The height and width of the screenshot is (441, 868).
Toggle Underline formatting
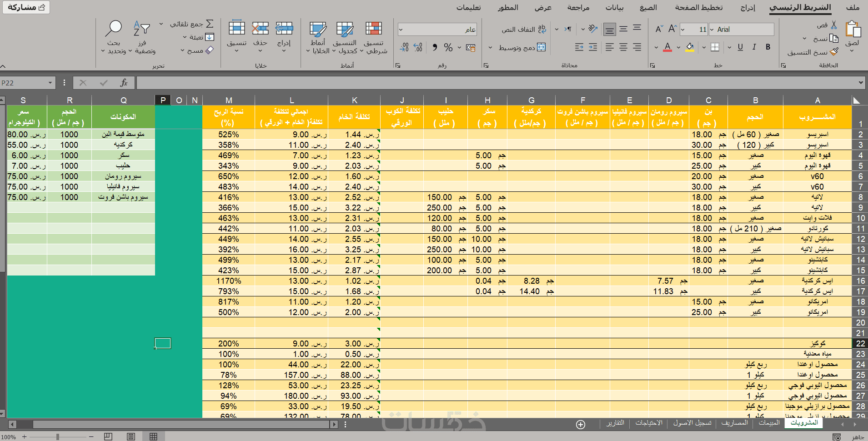(740, 47)
